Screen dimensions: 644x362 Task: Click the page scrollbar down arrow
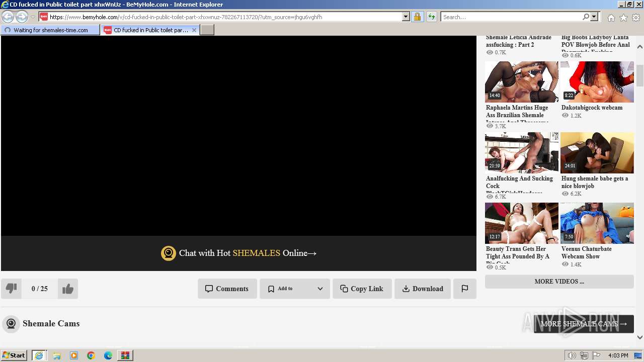coord(640,338)
